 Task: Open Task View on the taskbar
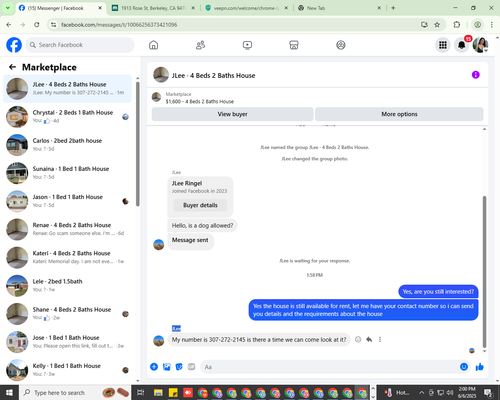tap(141, 393)
